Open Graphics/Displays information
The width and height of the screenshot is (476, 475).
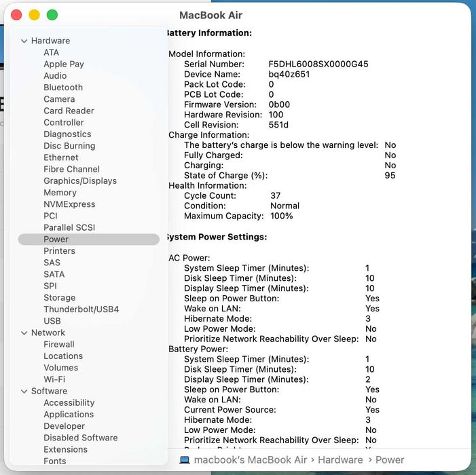80,181
